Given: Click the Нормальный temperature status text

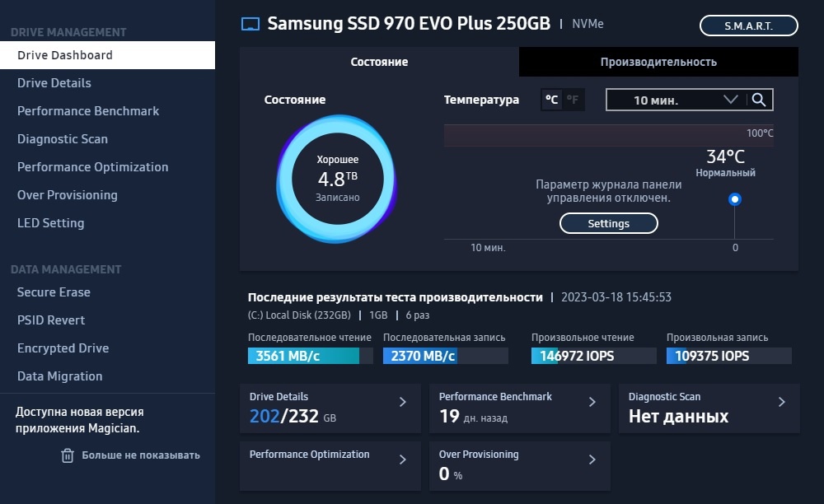Looking at the screenshot, I should coord(726,173).
